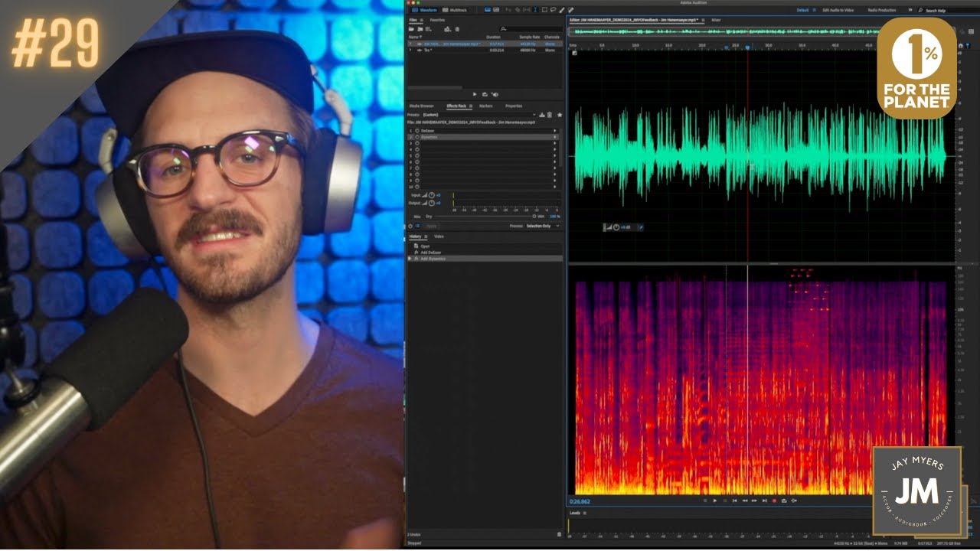Open the Presets dropdown in Effects Rack
Screen dimensions: 980x551
pyautogui.click(x=479, y=115)
